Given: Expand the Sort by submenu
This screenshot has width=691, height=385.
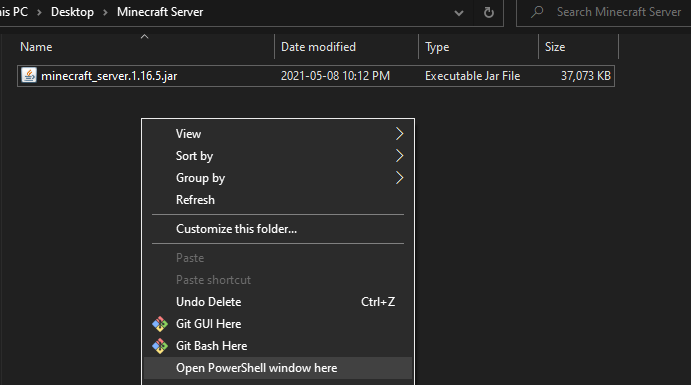Looking at the screenshot, I should pyautogui.click(x=278, y=155).
